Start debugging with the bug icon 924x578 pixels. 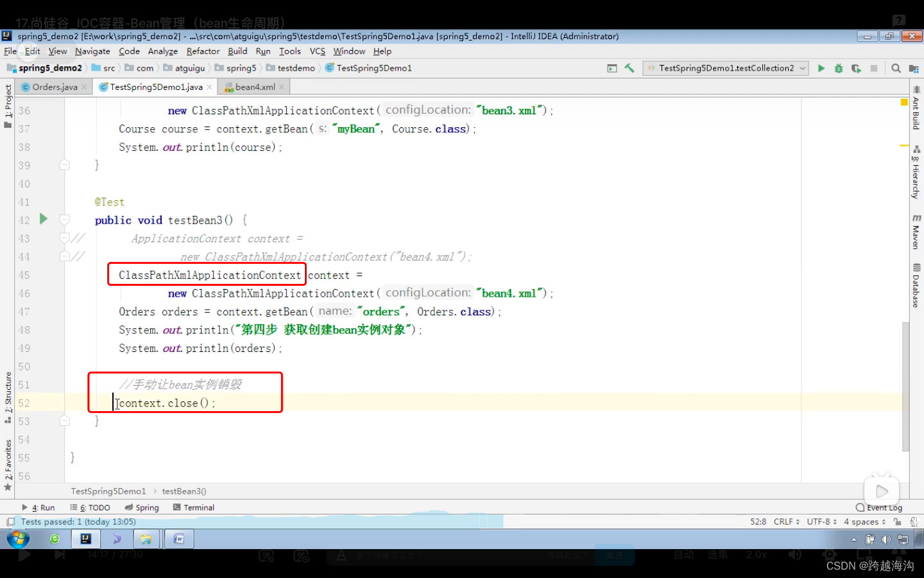click(838, 68)
